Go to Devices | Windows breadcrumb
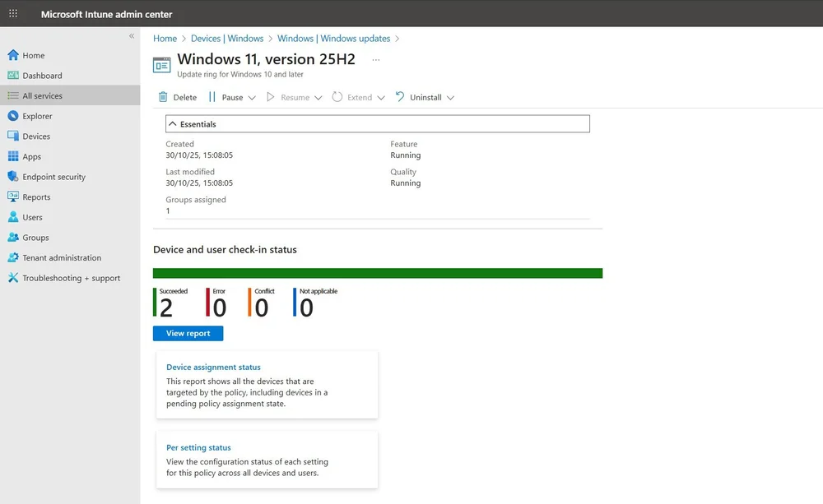Viewport: 823px width, 504px height. (227, 39)
